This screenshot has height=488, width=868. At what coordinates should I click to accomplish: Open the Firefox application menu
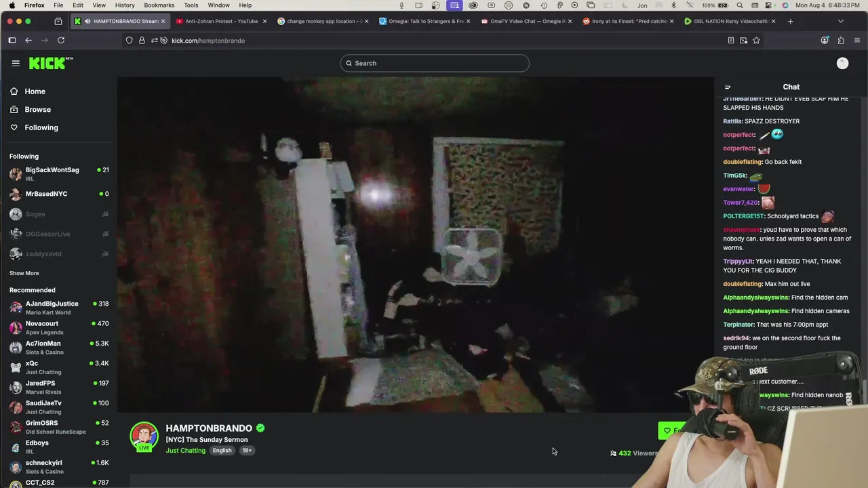click(857, 41)
